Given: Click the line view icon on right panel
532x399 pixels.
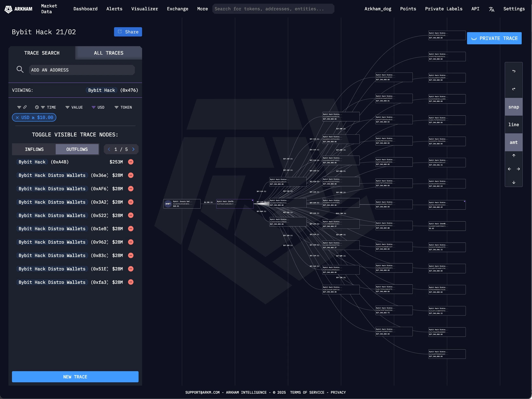Looking at the screenshot, I should [513, 124].
